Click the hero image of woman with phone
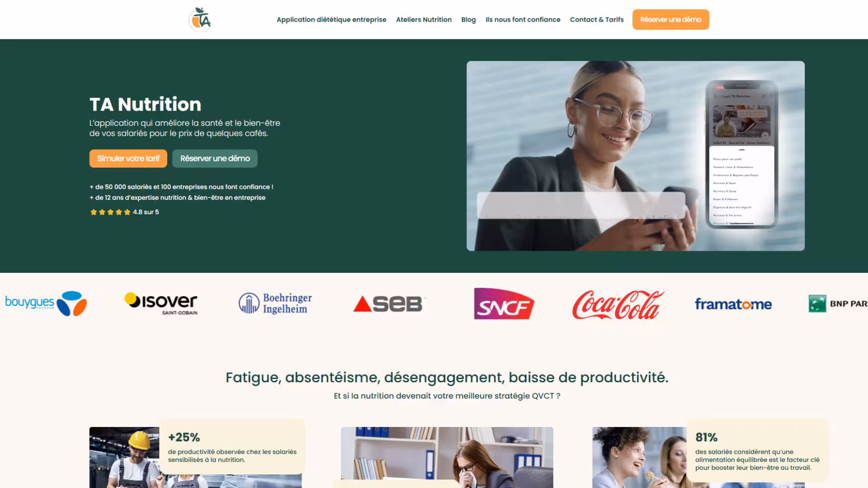The width and height of the screenshot is (868, 488). pos(635,156)
